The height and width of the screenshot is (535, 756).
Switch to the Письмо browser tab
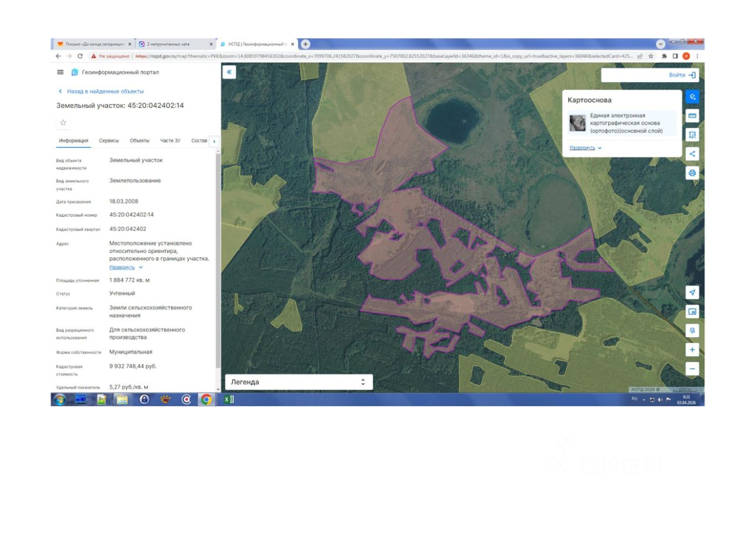(93, 44)
